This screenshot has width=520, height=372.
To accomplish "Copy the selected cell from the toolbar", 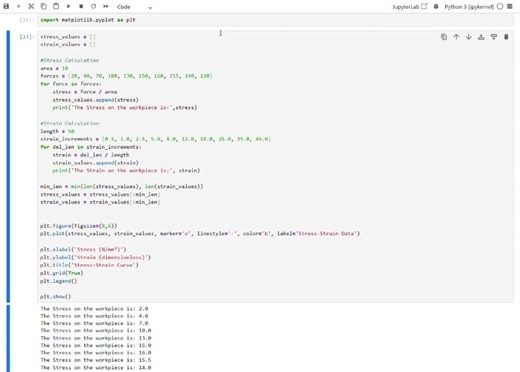I will [x=44, y=6].
